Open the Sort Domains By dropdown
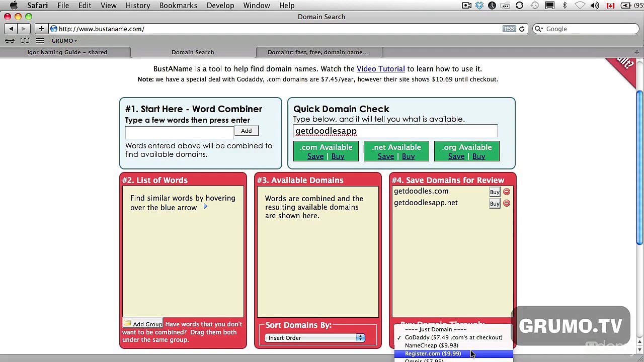Viewport: 644px width, 362px height. pos(314,338)
